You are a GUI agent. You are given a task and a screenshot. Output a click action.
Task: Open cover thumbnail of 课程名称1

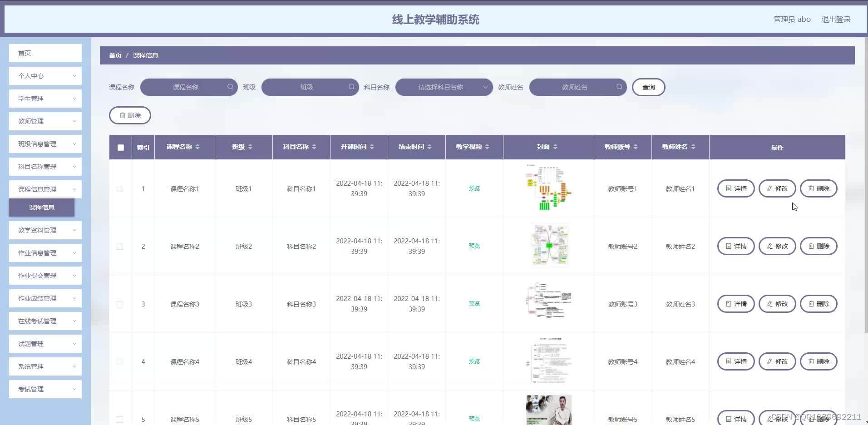pos(548,188)
